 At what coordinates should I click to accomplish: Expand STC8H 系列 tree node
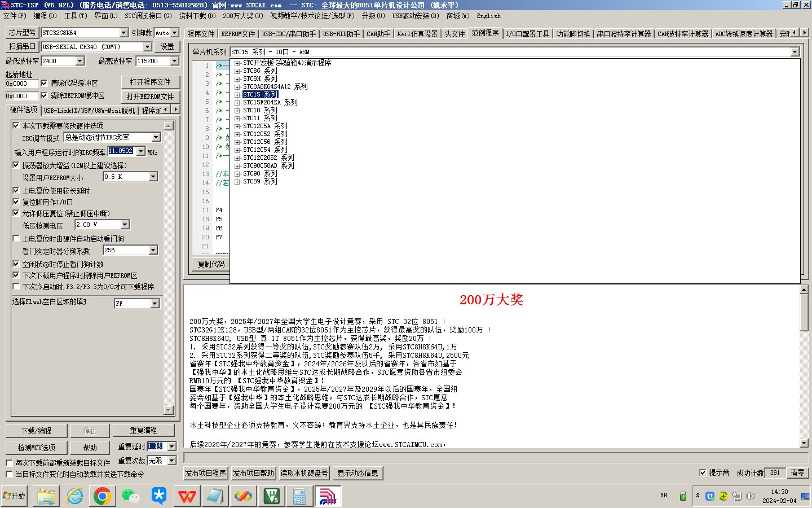(x=237, y=79)
